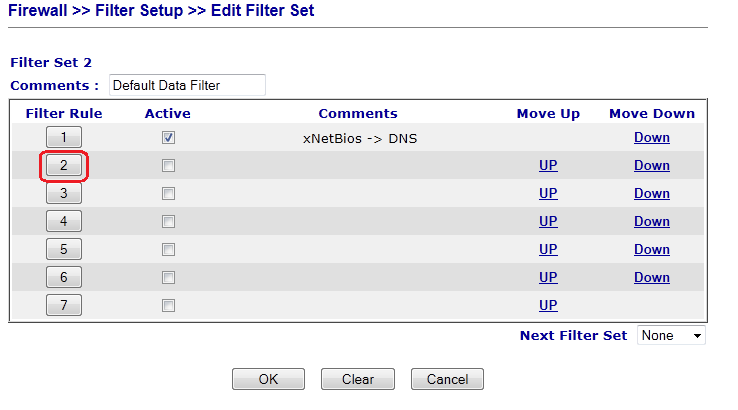Open Filter Rule 1 button
738x410 pixels.
(64, 138)
